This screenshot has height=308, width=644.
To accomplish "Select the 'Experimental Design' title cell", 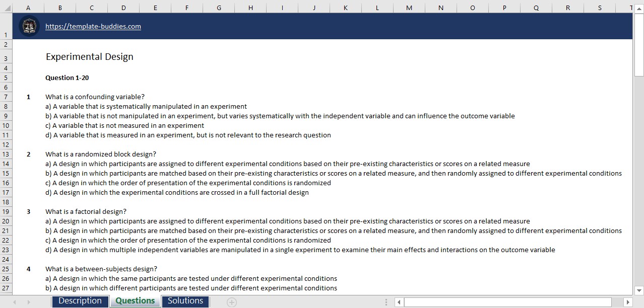I will tap(89, 56).
